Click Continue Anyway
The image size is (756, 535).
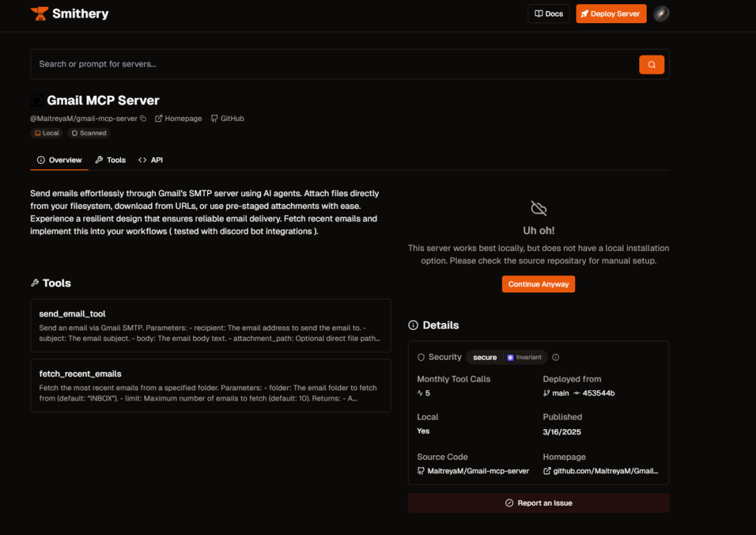tap(538, 284)
